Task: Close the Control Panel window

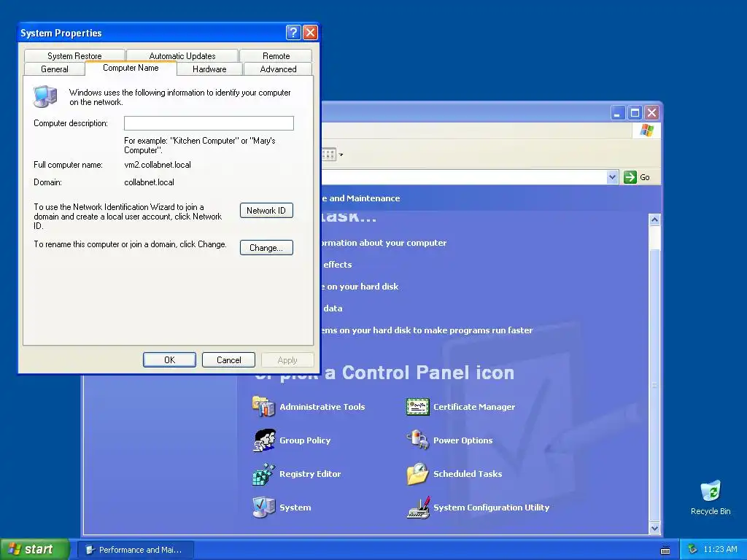Action: point(651,113)
